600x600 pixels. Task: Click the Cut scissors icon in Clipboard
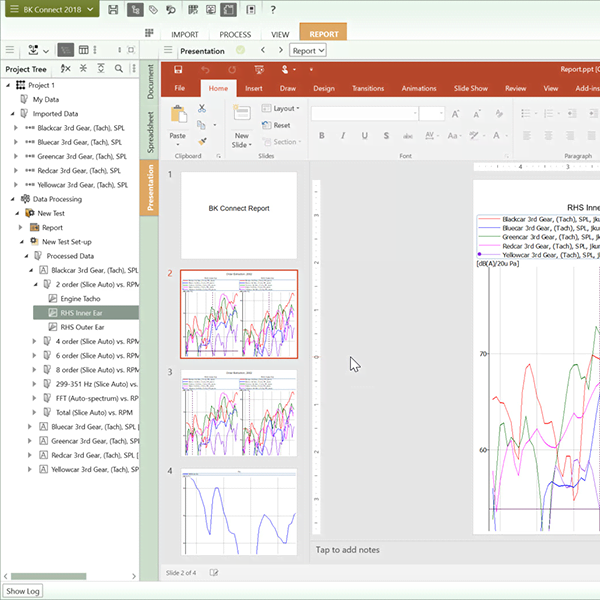pyautogui.click(x=203, y=108)
